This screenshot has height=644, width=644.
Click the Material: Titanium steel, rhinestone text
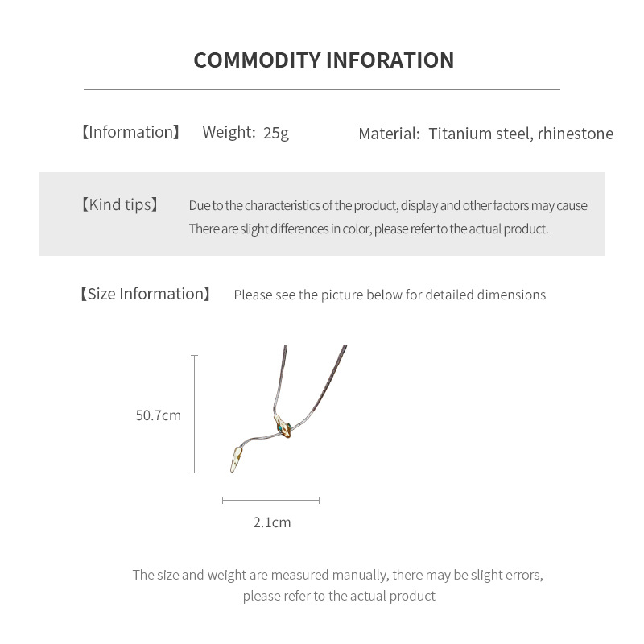click(485, 134)
